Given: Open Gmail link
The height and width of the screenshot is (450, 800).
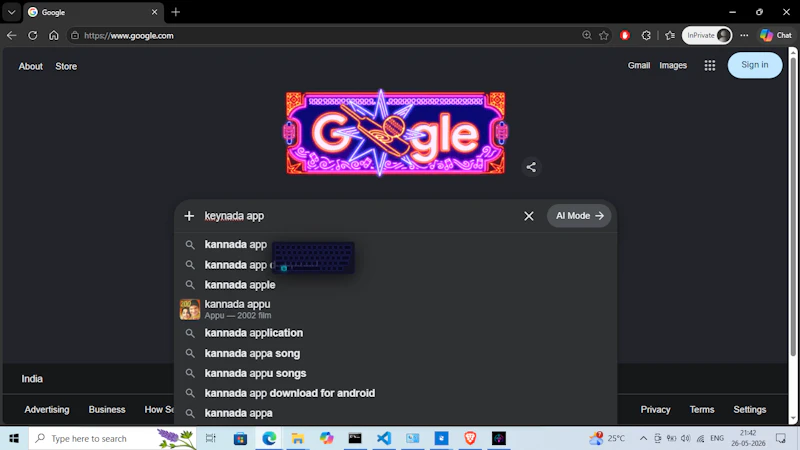Looking at the screenshot, I should [639, 65].
